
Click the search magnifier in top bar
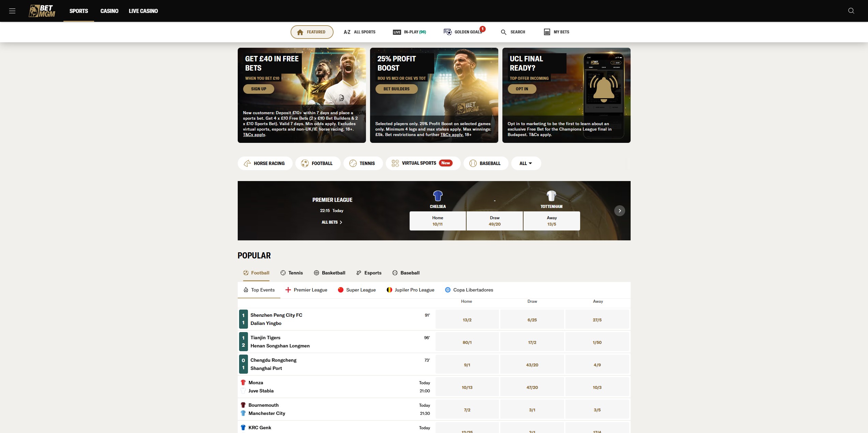tap(851, 11)
